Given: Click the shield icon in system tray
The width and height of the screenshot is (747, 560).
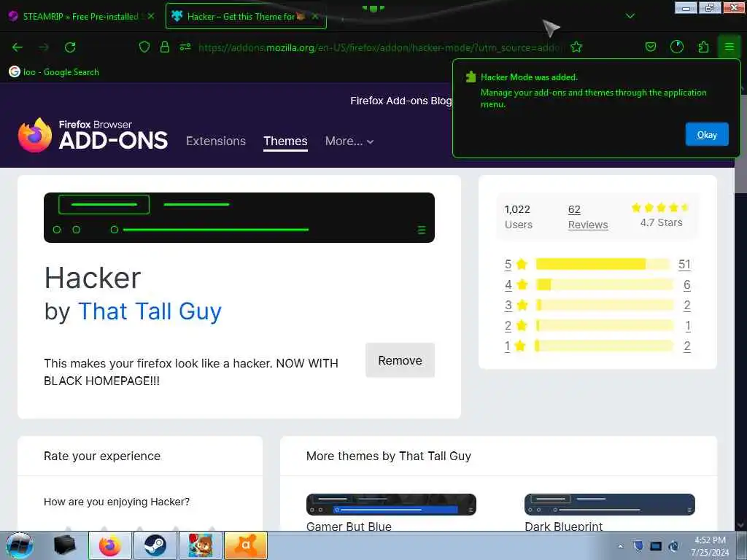Looking at the screenshot, I should pyautogui.click(x=639, y=546).
